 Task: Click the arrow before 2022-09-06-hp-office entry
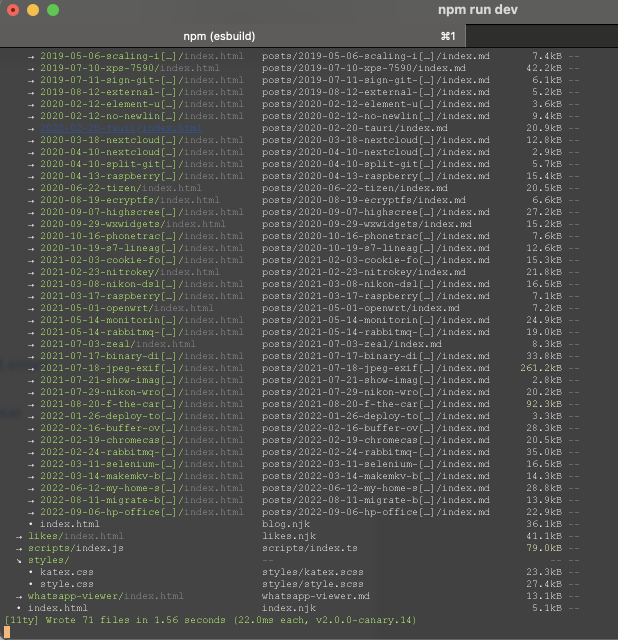[31, 512]
